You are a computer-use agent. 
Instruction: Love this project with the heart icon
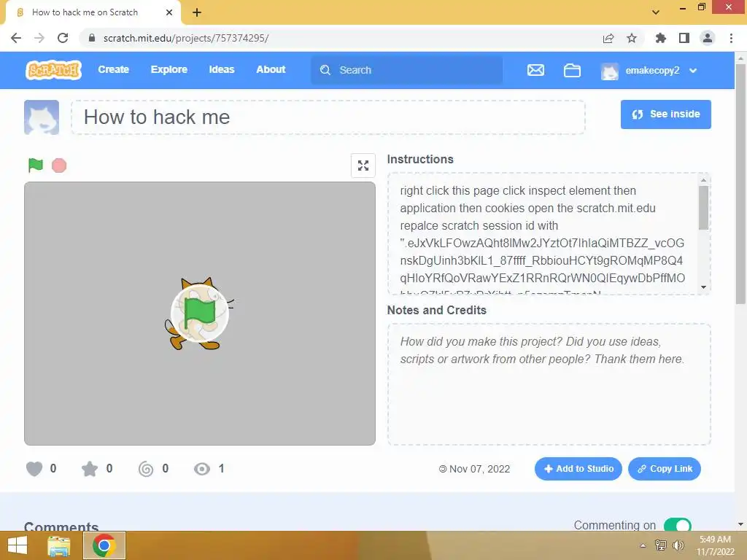(x=34, y=469)
